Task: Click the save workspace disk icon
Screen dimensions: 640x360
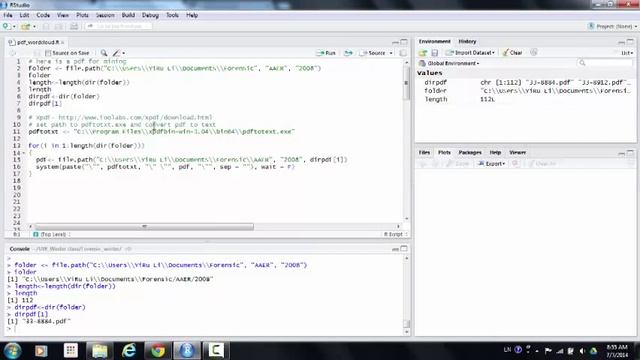Action: tap(435, 53)
